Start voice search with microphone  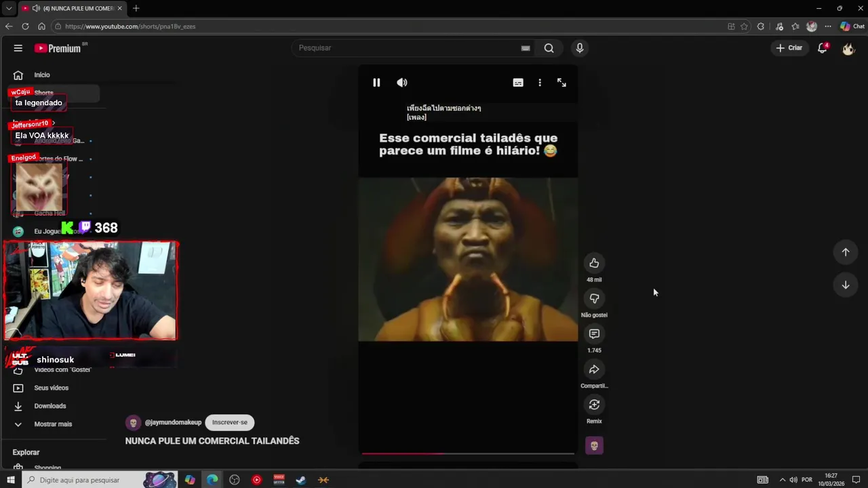[x=579, y=48]
